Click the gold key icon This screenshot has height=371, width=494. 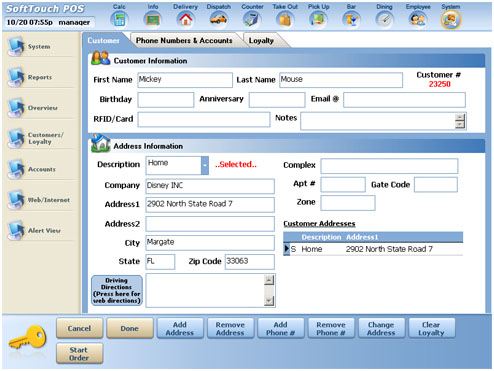click(27, 337)
